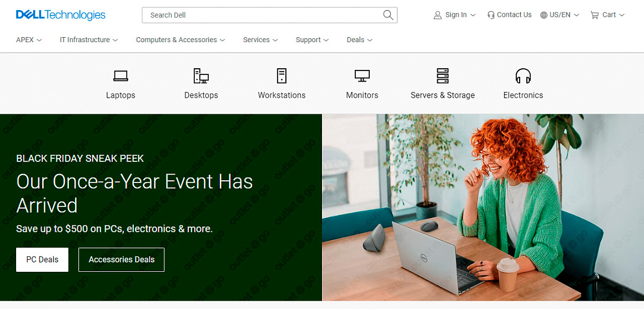Click the Dell Technologies logo

tap(61, 15)
